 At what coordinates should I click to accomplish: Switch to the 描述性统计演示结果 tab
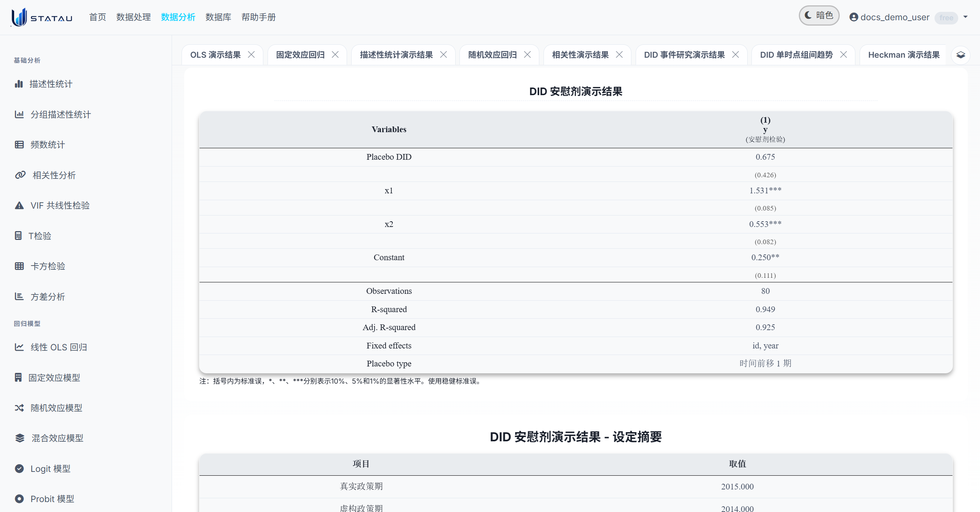click(396, 55)
